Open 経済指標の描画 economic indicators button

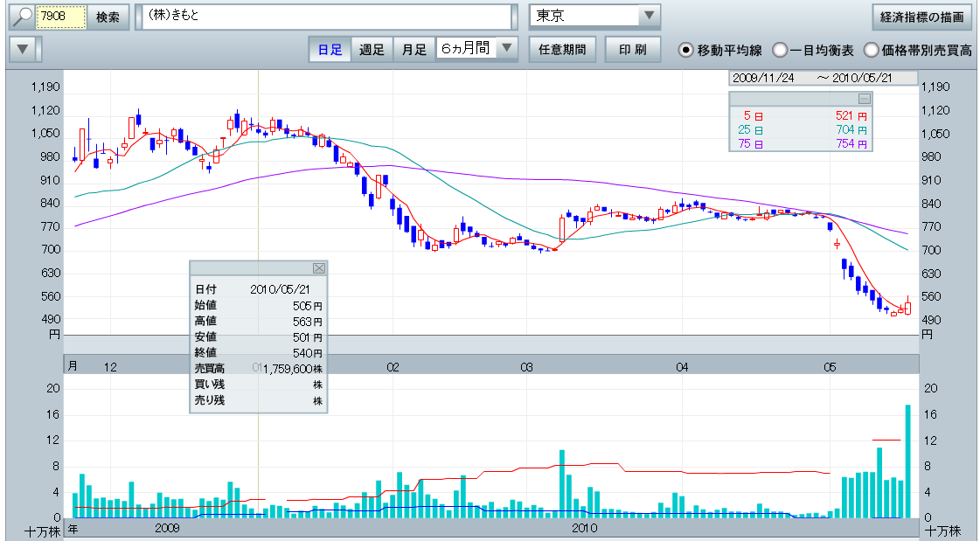(921, 17)
